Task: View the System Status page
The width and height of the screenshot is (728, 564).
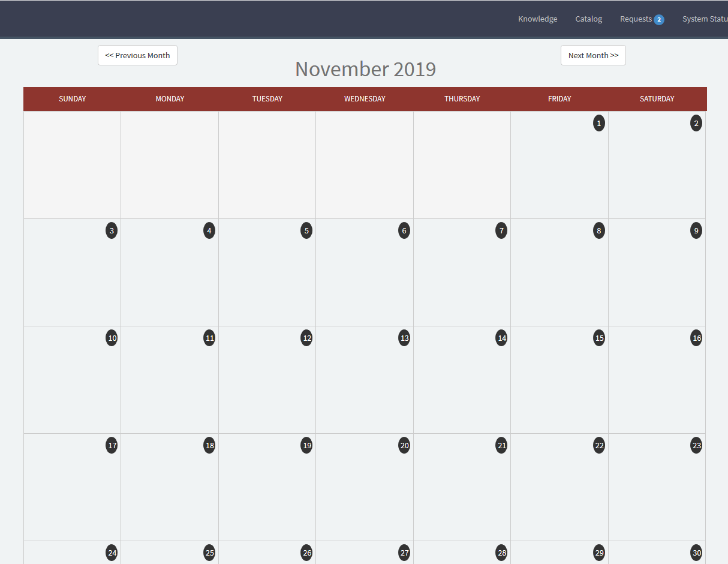Action: (706, 19)
